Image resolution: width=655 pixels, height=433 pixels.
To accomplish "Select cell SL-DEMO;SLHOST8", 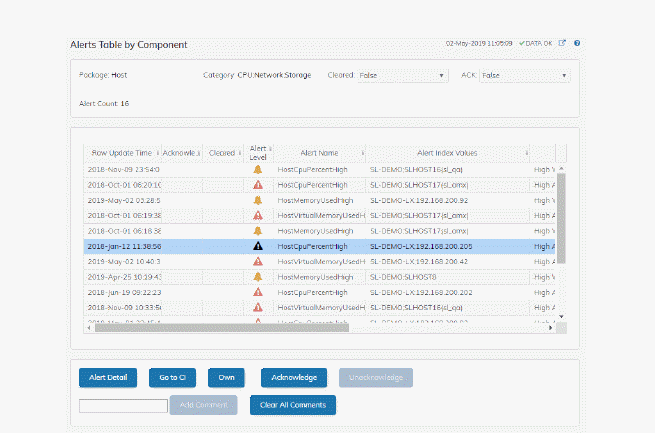I will tap(403, 277).
